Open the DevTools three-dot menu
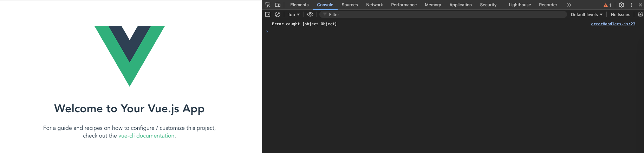Screen dimensions: 644x153 pos(631,5)
